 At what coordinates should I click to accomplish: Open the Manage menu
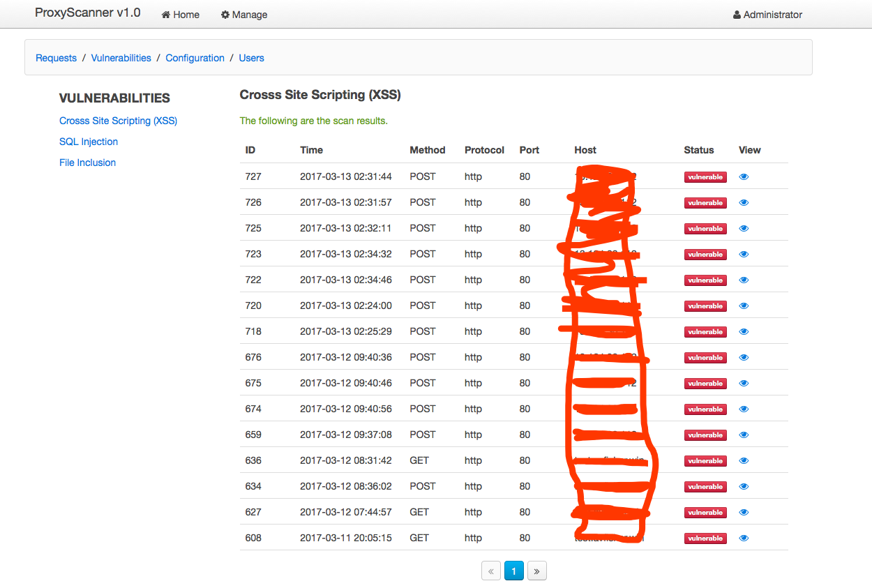244,15
